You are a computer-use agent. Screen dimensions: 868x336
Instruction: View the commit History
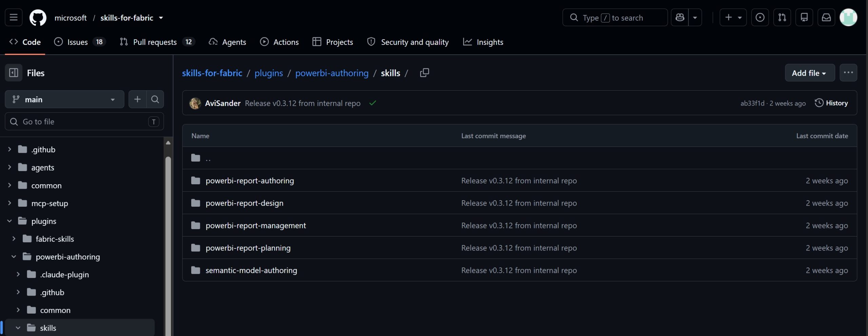tap(831, 103)
